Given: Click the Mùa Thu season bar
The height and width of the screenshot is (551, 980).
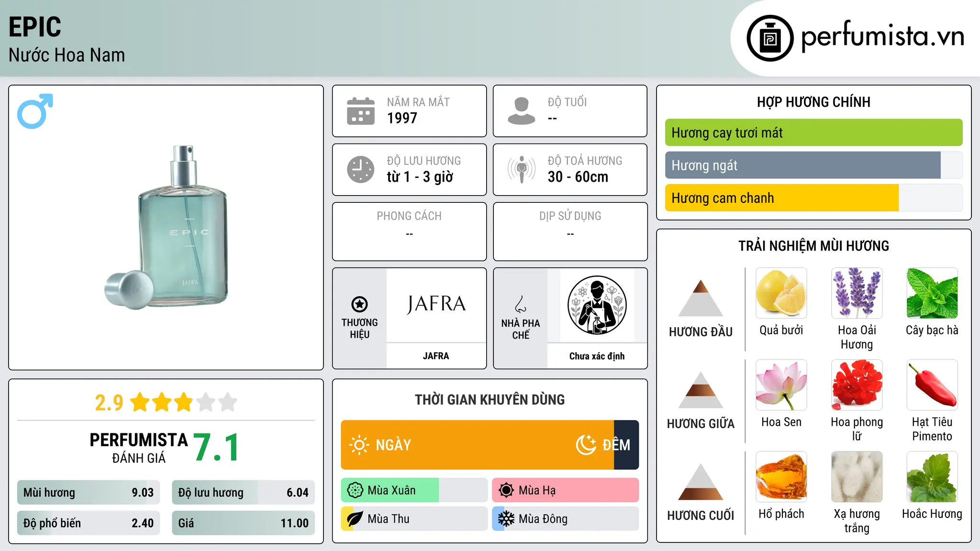Looking at the screenshot, I should [x=414, y=519].
